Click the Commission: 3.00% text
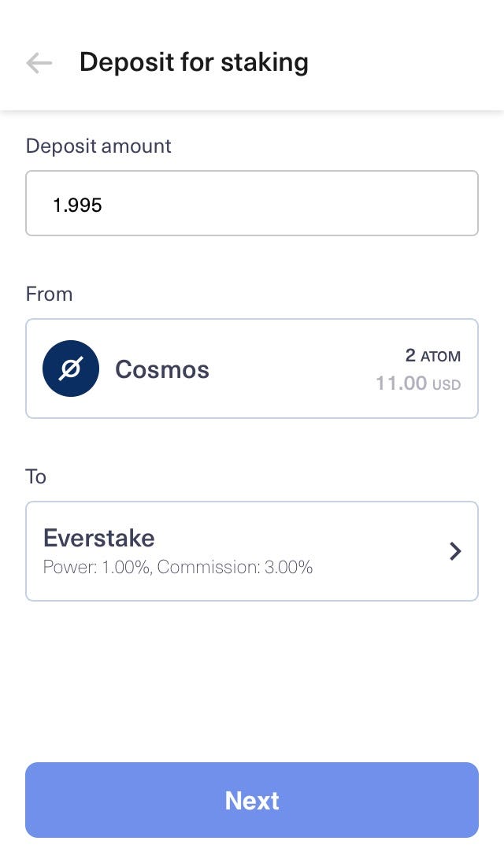This screenshot has height=863, width=504. 235,567
